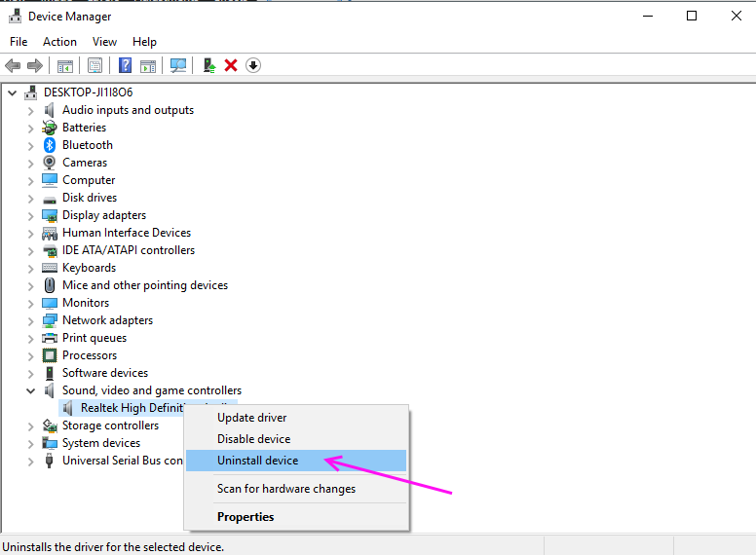This screenshot has height=555, width=756.
Task: Click the Mice and other pointing devices icon
Action: (x=49, y=285)
